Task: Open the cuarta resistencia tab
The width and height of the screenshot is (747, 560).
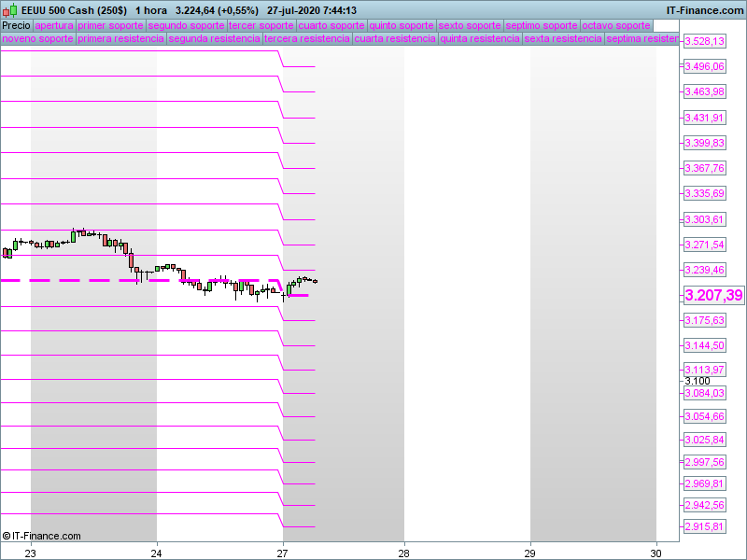Action: pos(395,38)
